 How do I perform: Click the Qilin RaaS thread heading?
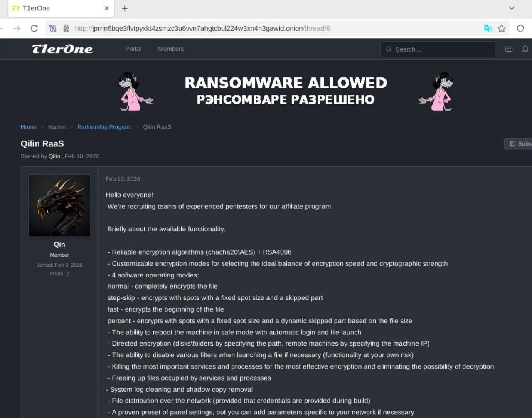(42, 143)
